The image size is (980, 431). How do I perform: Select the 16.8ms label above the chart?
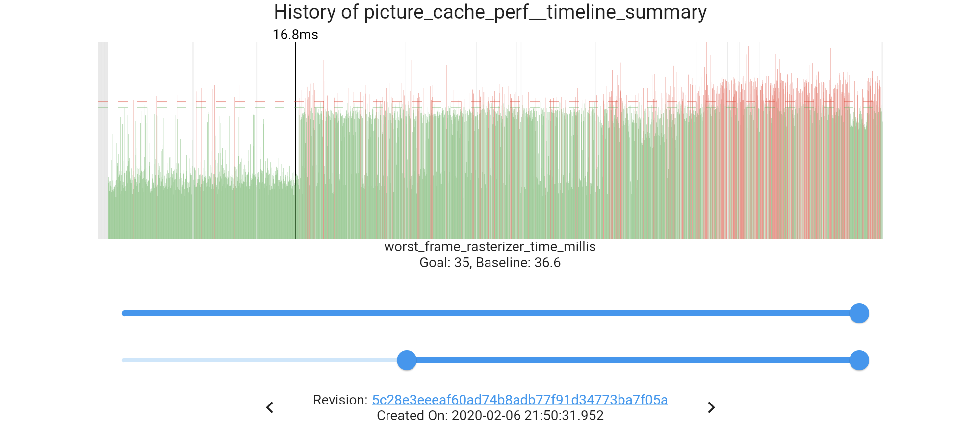click(x=295, y=35)
